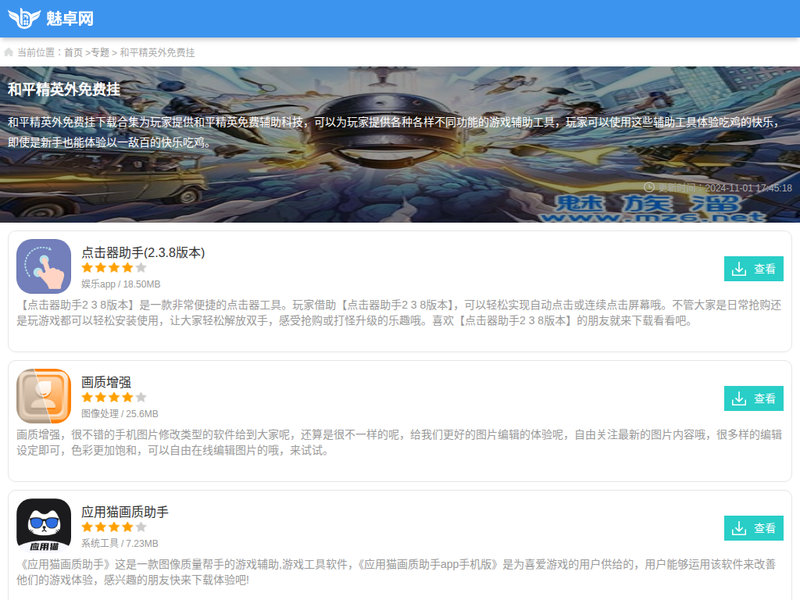Click the 和平精英外免费挂 banner heading

pyautogui.click(x=64, y=89)
